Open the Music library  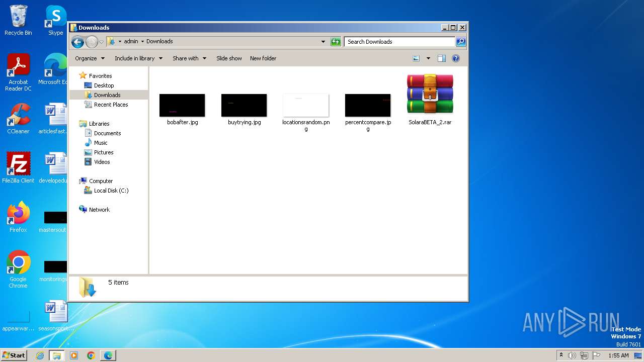[x=101, y=143]
